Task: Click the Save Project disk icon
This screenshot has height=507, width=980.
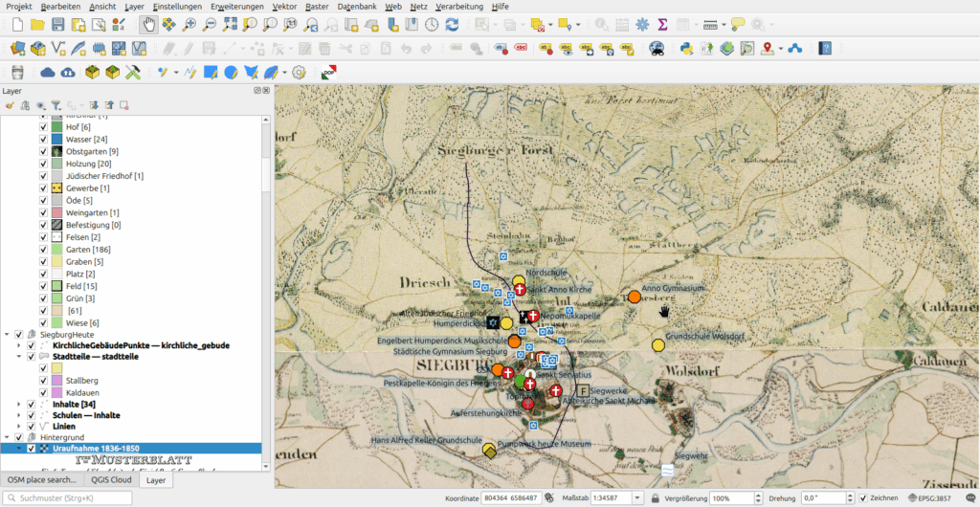Action: coord(58,24)
